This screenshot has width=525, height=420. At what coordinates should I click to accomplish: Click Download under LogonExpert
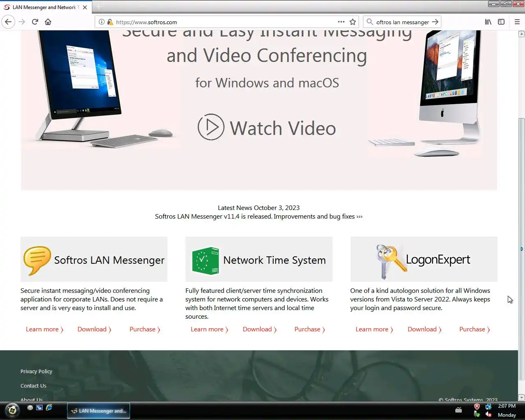coord(425,329)
